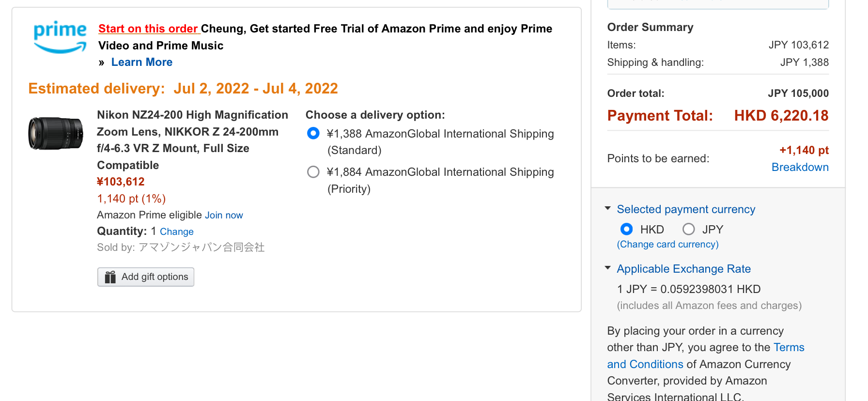Collapse the Applicable Exchange Rate section
Image resolution: width=868 pixels, height=401 pixels.
point(608,268)
